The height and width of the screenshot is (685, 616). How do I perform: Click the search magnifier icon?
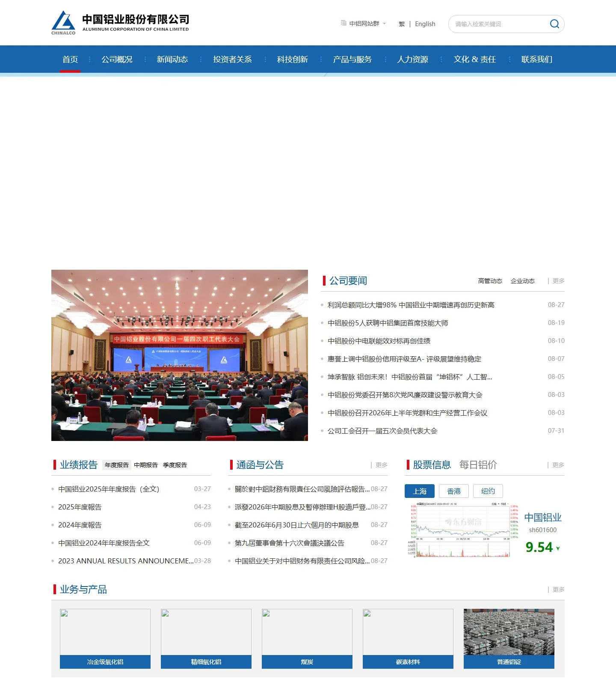point(554,24)
